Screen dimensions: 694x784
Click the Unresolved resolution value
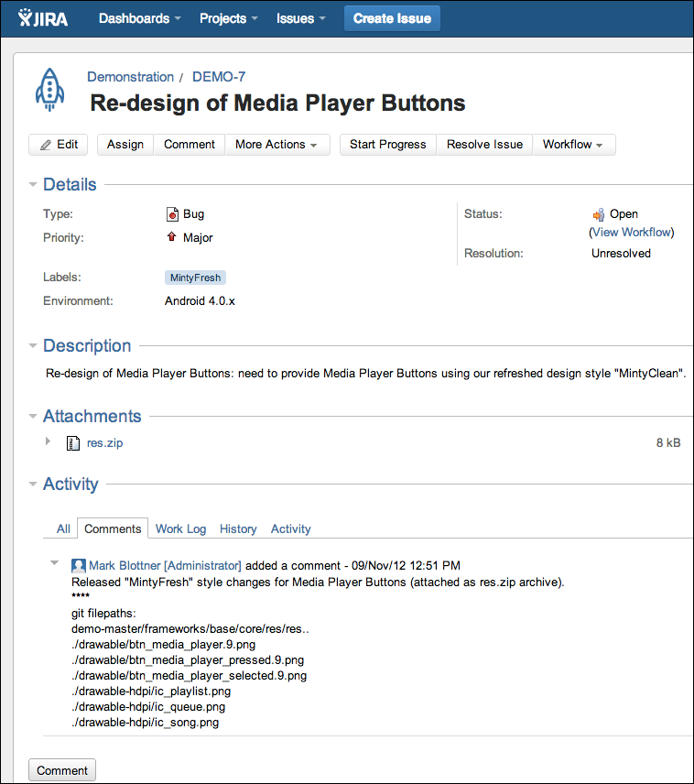coord(621,254)
